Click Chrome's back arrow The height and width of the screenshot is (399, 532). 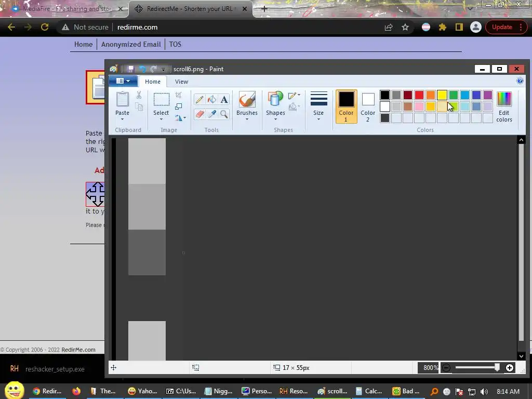[x=11, y=27]
